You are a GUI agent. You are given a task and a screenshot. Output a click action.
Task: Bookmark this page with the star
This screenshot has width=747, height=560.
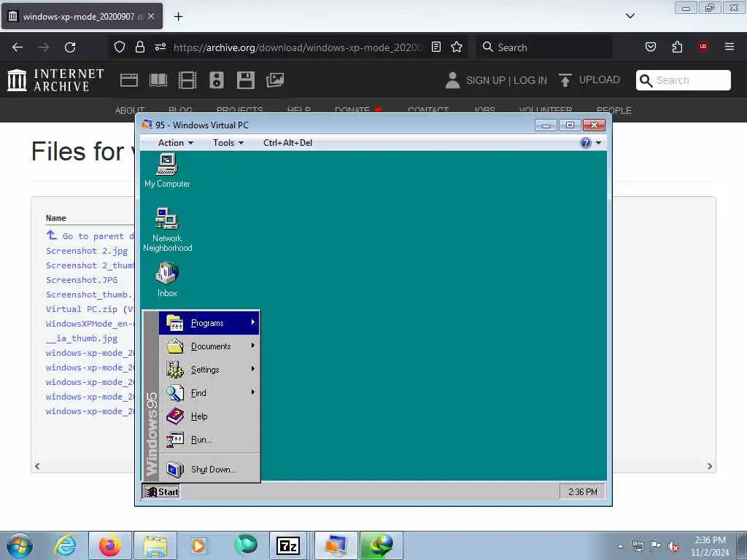click(457, 47)
